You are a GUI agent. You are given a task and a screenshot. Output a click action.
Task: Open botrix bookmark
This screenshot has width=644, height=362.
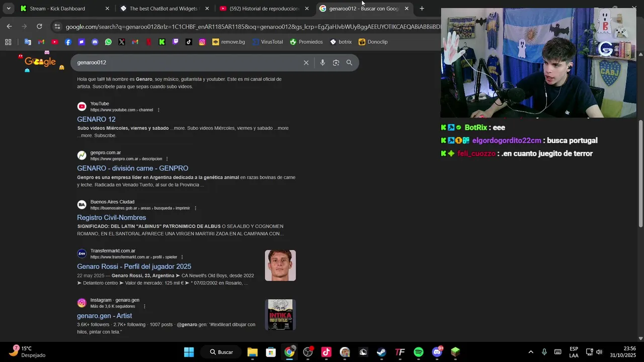341,42
